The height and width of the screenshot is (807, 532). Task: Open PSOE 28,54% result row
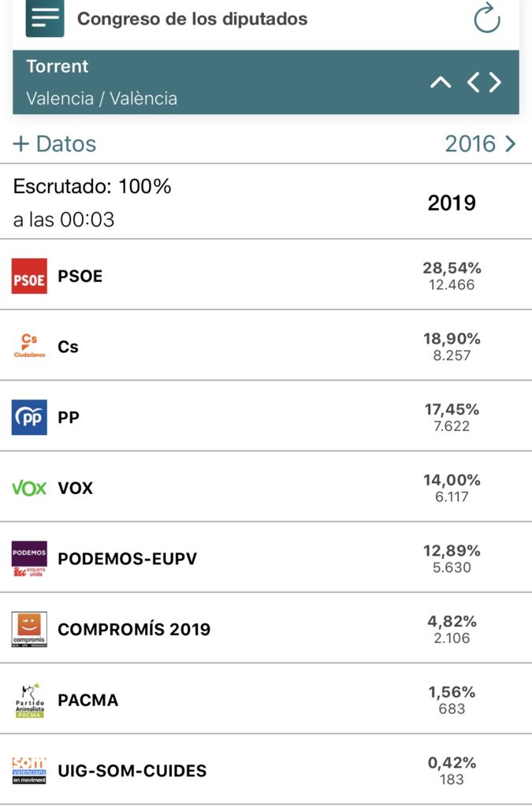pyautogui.click(x=452, y=276)
